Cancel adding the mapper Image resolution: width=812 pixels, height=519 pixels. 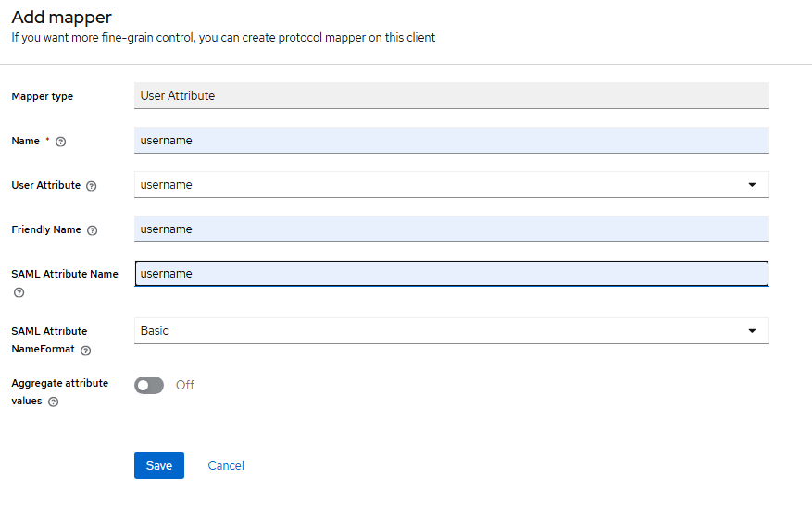coord(226,465)
